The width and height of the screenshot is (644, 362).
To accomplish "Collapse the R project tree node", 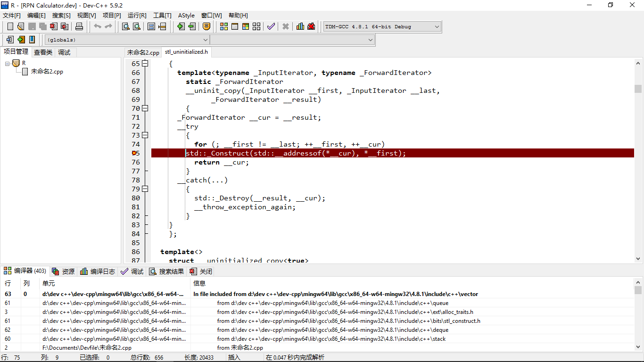I will point(8,63).
